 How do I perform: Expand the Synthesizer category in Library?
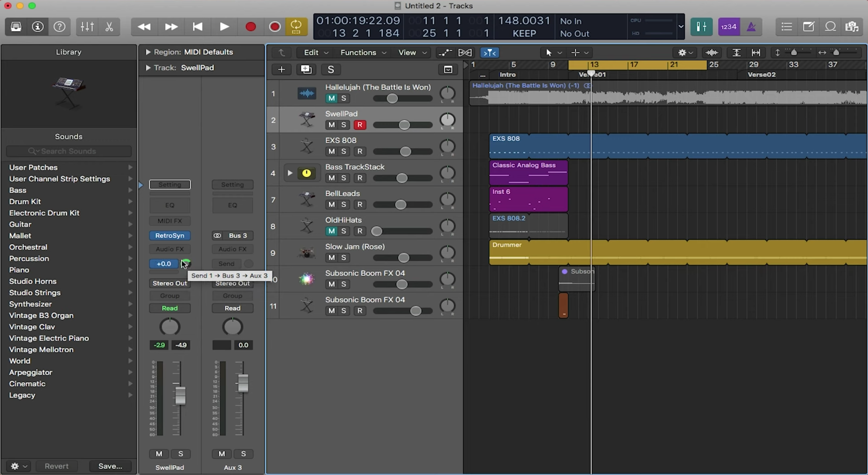point(130,304)
